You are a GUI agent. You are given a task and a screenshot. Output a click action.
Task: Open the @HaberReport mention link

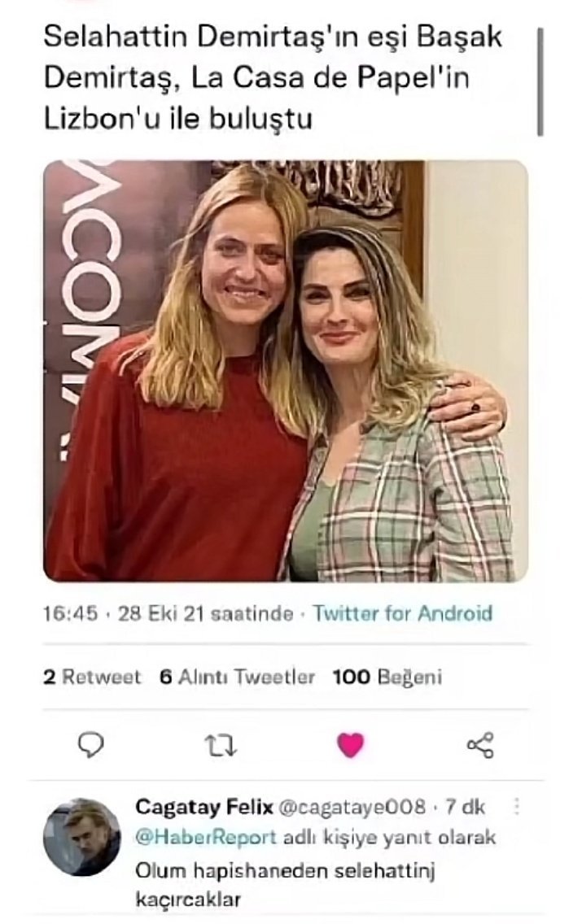coord(207,838)
